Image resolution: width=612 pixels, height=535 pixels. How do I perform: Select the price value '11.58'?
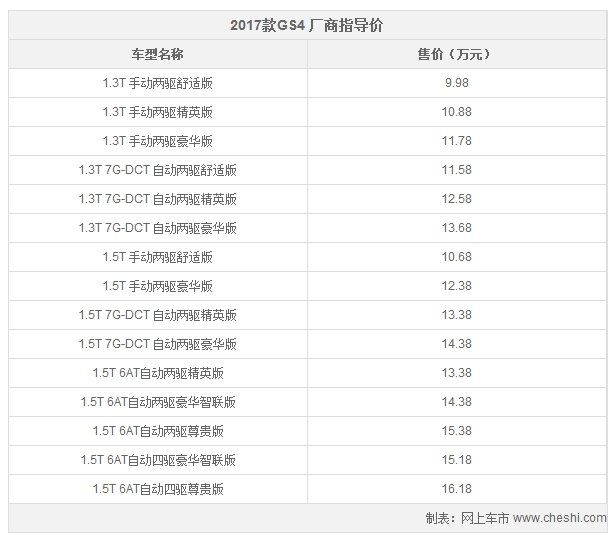(x=457, y=170)
